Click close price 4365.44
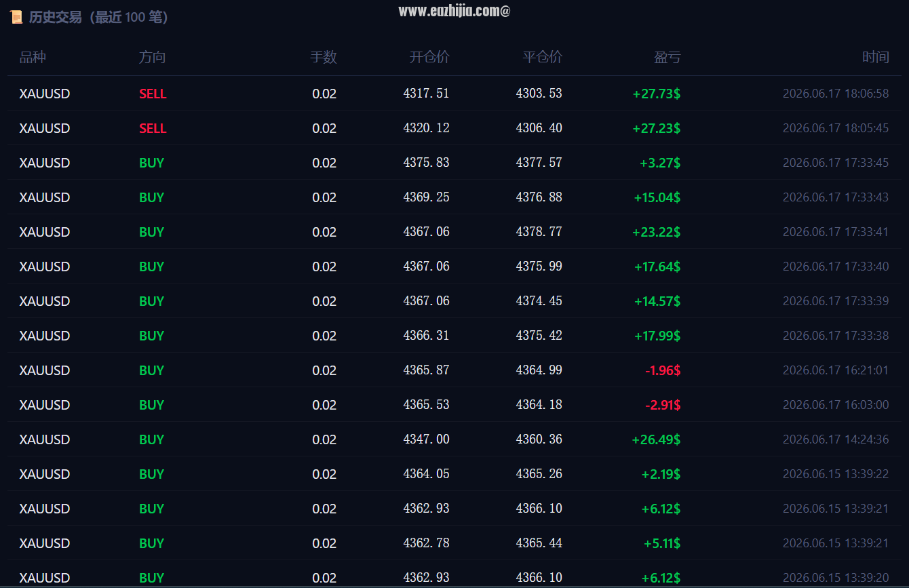This screenshot has height=588, width=909. pos(539,543)
